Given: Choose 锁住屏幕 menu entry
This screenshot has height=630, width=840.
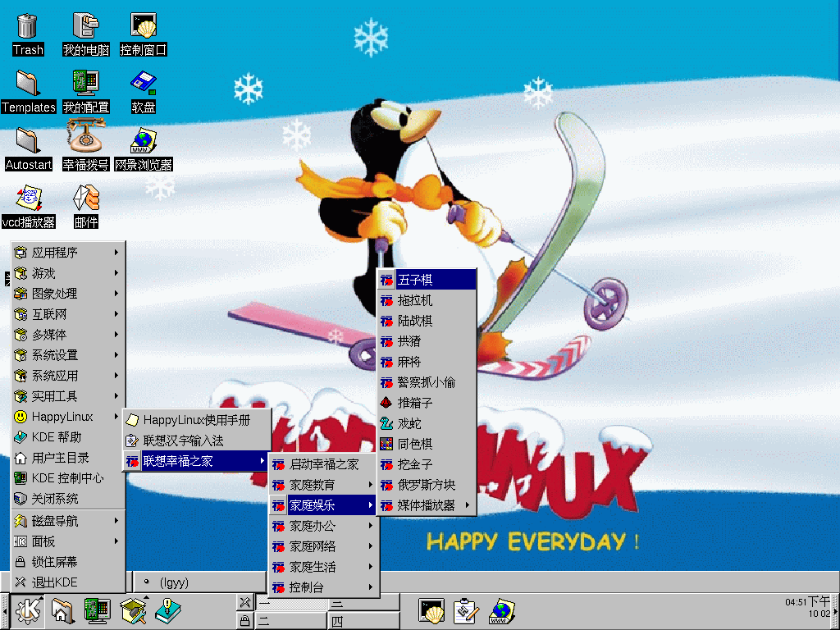Looking at the screenshot, I should [x=68, y=562].
